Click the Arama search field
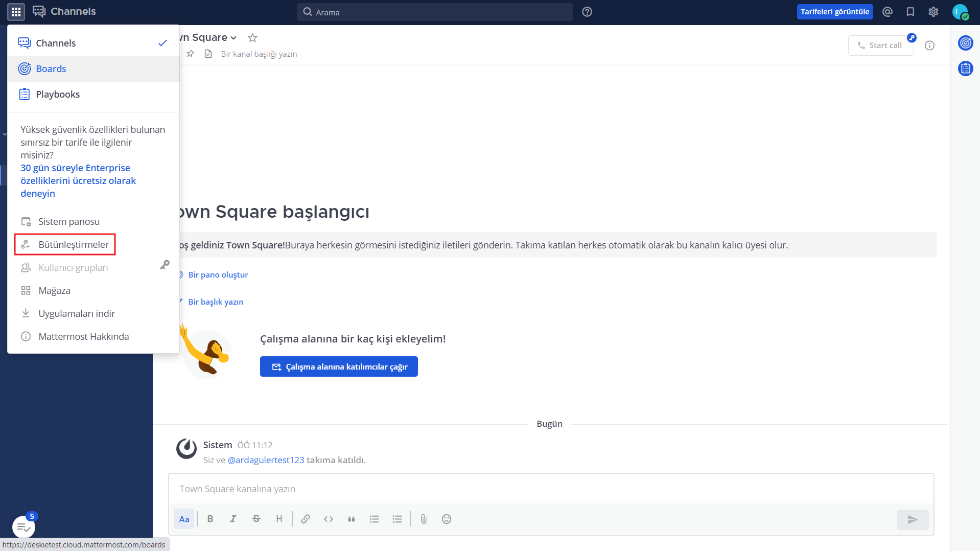 click(434, 12)
